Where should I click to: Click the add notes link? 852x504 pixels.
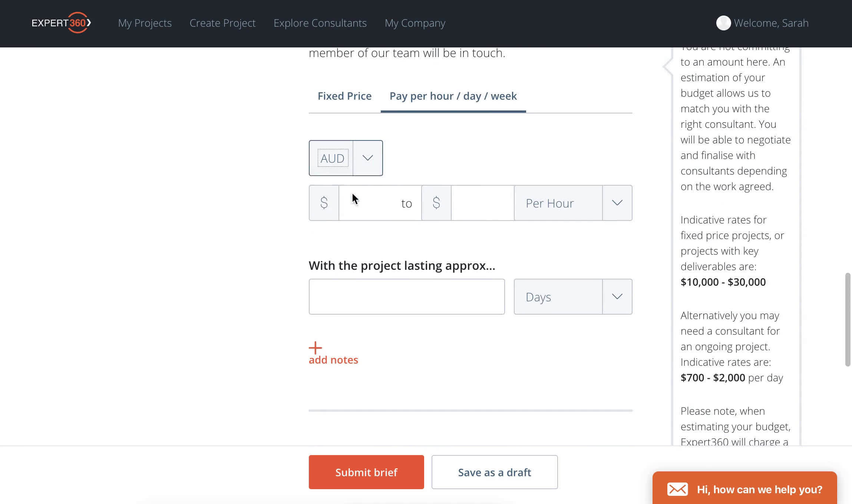[x=333, y=359]
